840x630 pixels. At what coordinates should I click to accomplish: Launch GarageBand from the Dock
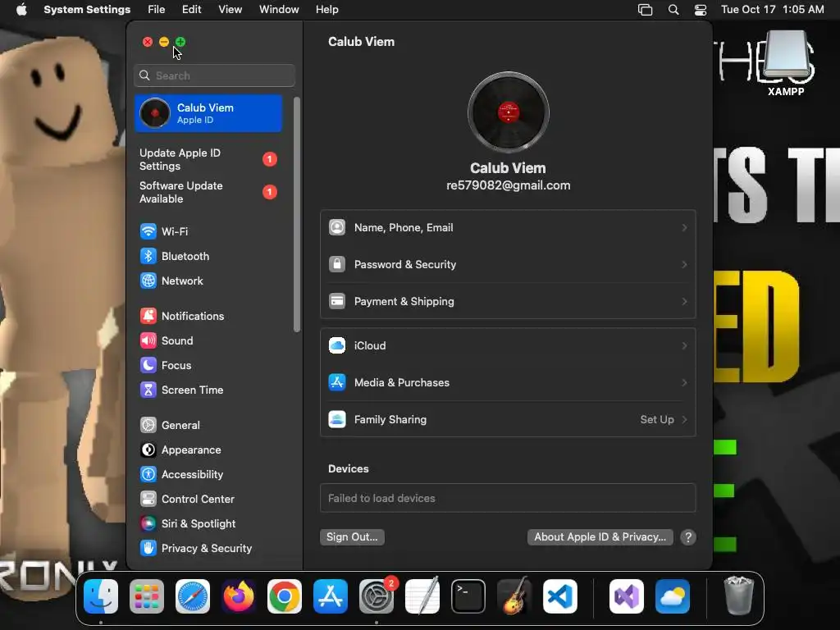point(514,596)
